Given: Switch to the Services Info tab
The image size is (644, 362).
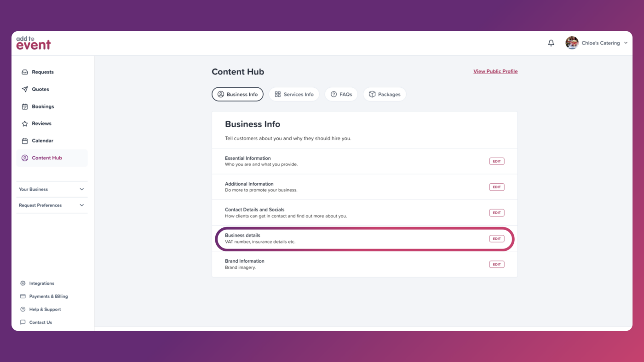Looking at the screenshot, I should coord(294,94).
